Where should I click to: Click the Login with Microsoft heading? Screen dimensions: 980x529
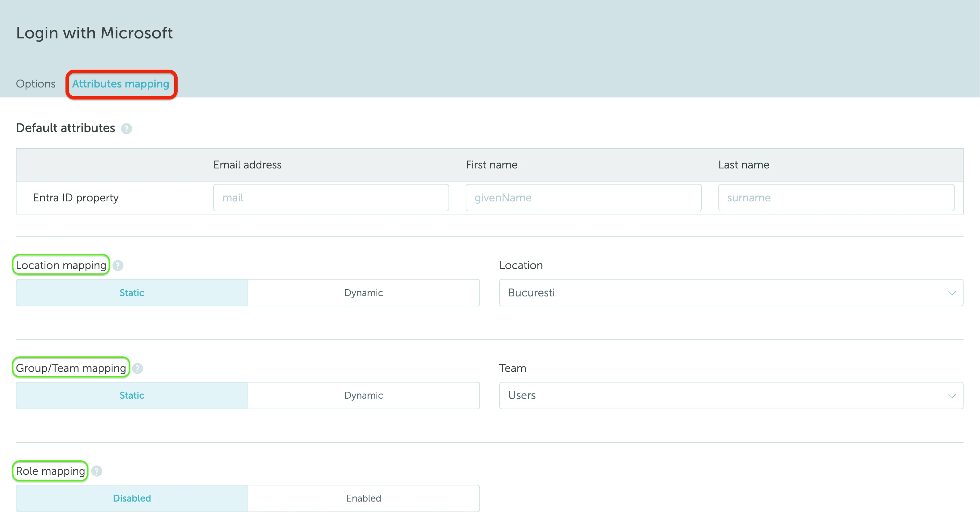(94, 33)
